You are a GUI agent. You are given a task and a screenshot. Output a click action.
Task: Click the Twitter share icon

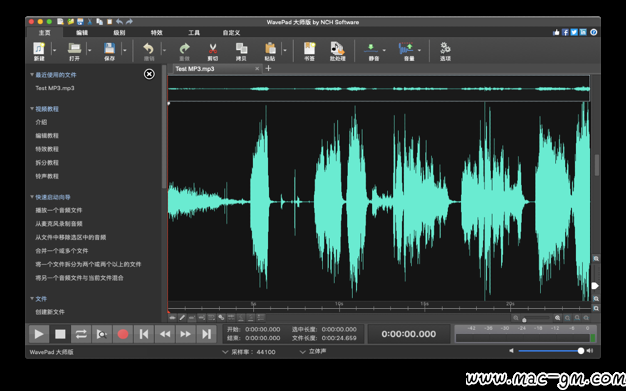574,32
